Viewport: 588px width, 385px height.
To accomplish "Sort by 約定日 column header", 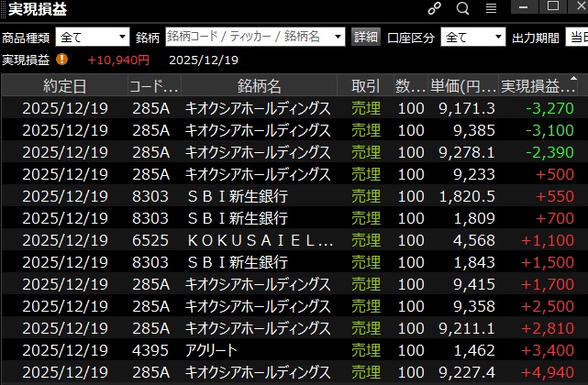I will [x=64, y=86].
